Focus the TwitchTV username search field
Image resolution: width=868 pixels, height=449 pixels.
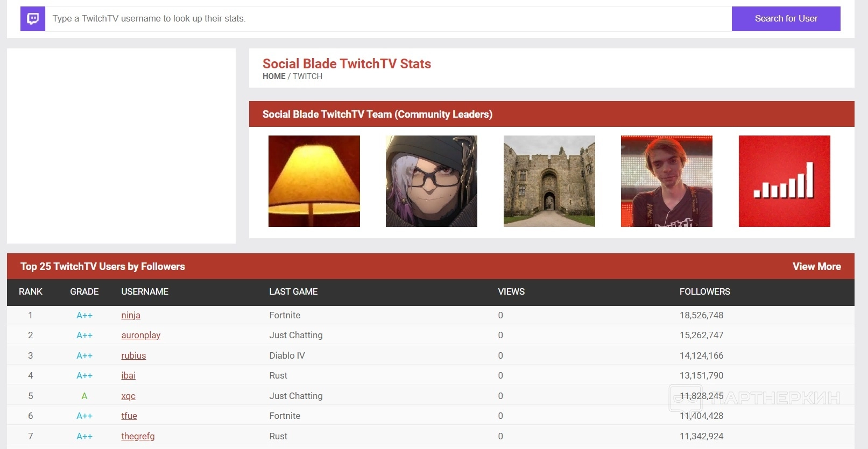tap(388, 19)
